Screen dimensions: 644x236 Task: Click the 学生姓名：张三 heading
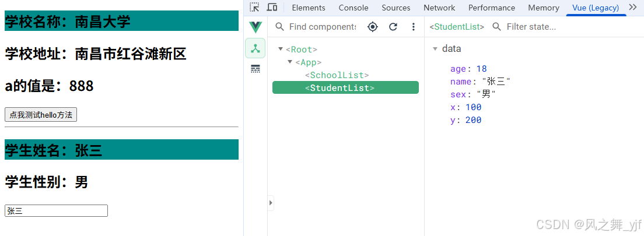pyautogui.click(x=121, y=150)
